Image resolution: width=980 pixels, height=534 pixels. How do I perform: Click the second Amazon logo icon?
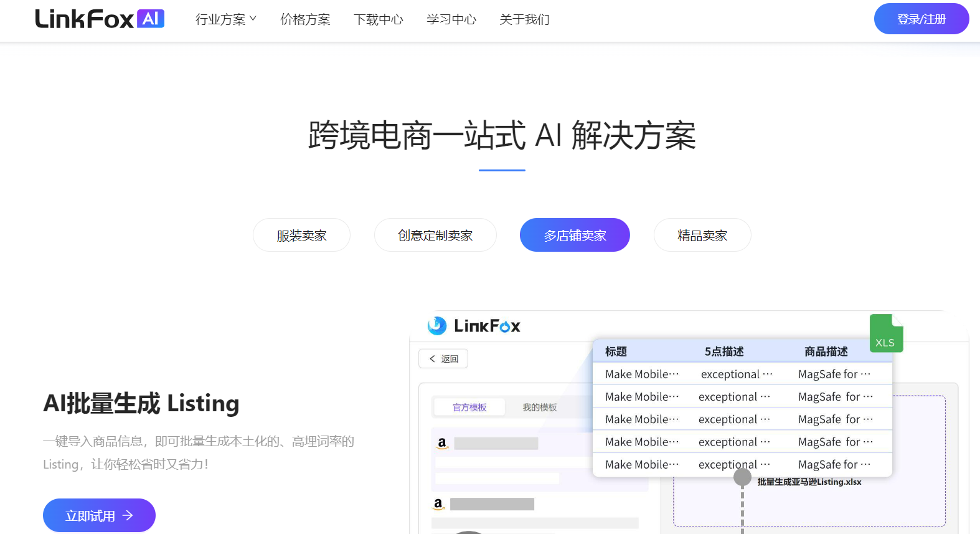(438, 504)
